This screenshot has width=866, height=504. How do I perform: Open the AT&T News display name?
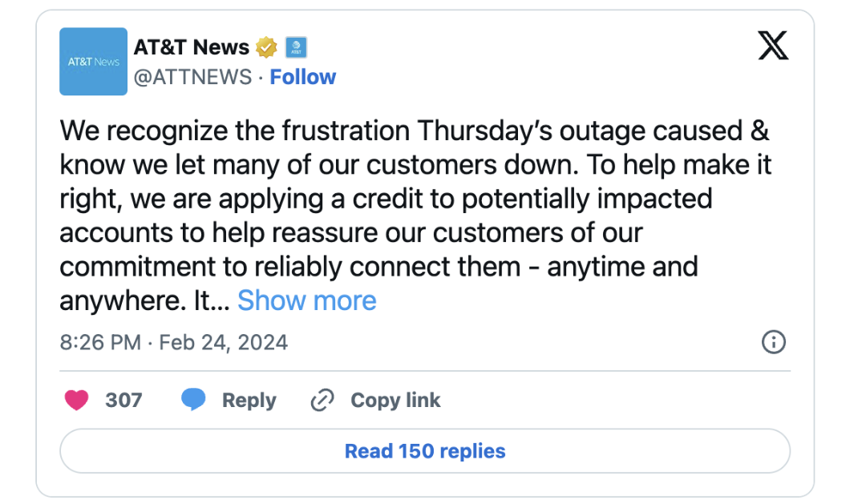pyautogui.click(x=192, y=48)
